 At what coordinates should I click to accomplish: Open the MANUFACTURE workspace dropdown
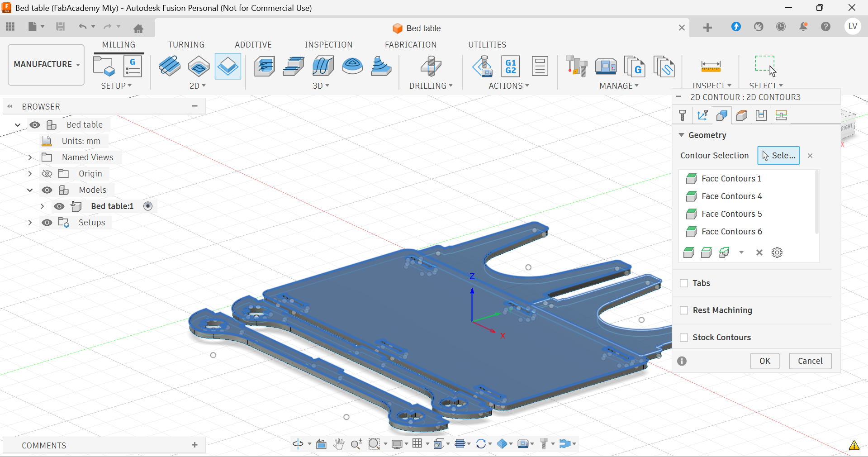click(46, 64)
